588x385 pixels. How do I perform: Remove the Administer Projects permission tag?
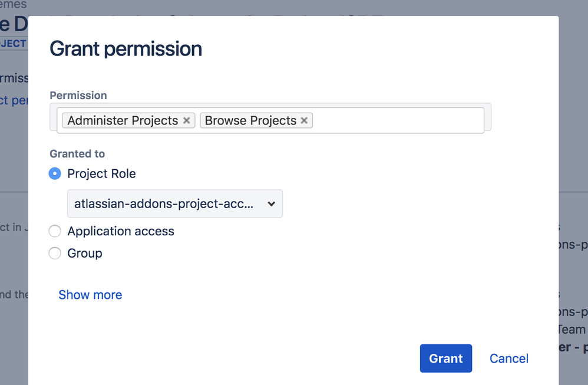click(x=186, y=121)
